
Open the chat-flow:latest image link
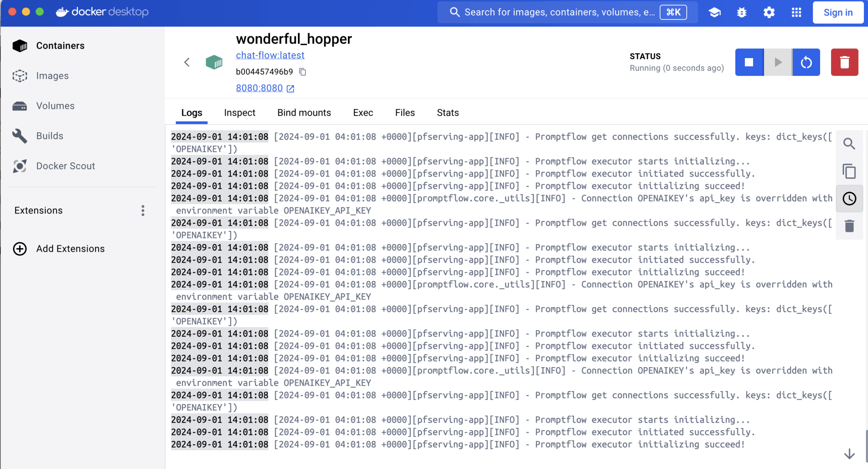pyautogui.click(x=270, y=55)
